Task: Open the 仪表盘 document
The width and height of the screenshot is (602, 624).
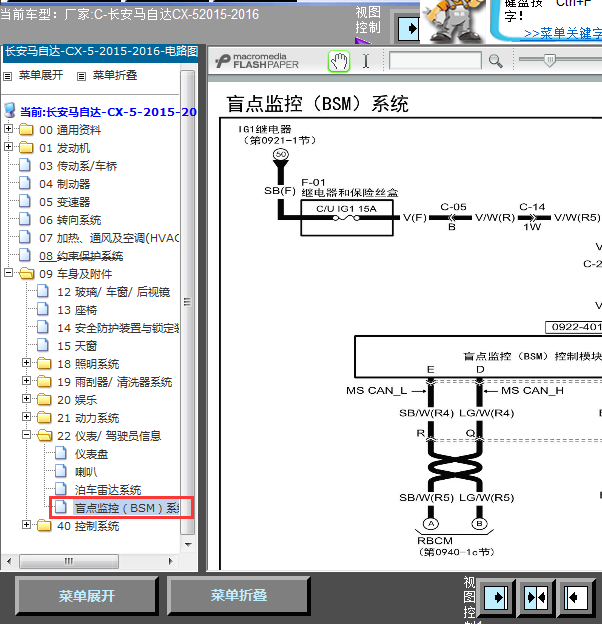Action: coord(92,454)
